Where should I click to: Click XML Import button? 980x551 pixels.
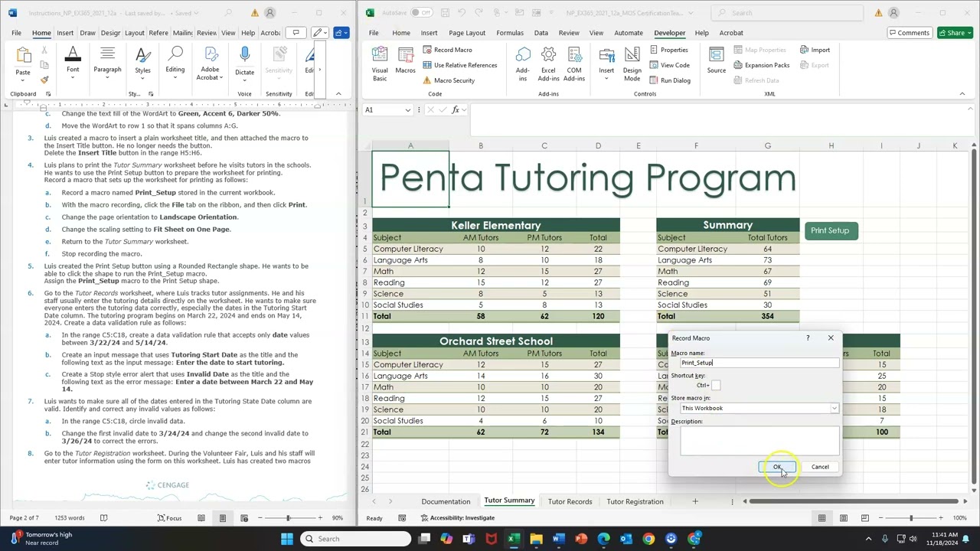(x=815, y=50)
